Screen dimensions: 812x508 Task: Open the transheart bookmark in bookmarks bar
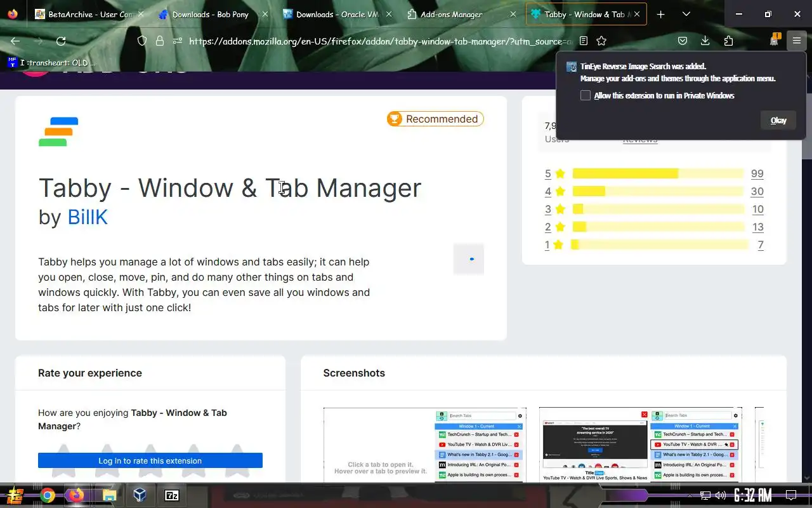[x=51, y=62]
